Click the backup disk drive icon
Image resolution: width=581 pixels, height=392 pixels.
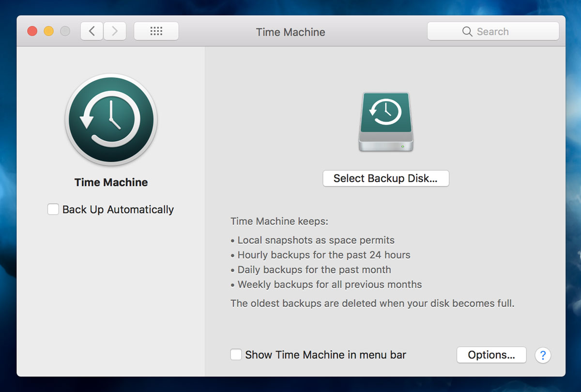click(x=386, y=122)
